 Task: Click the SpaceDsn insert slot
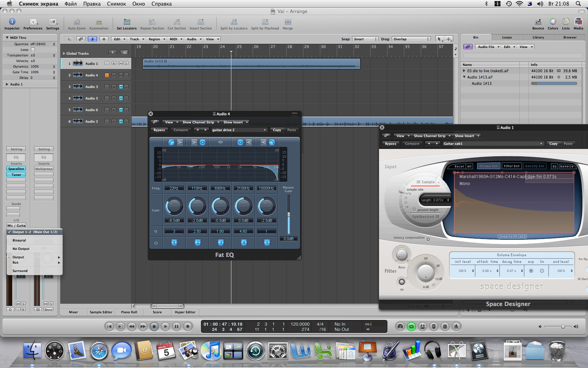16,169
